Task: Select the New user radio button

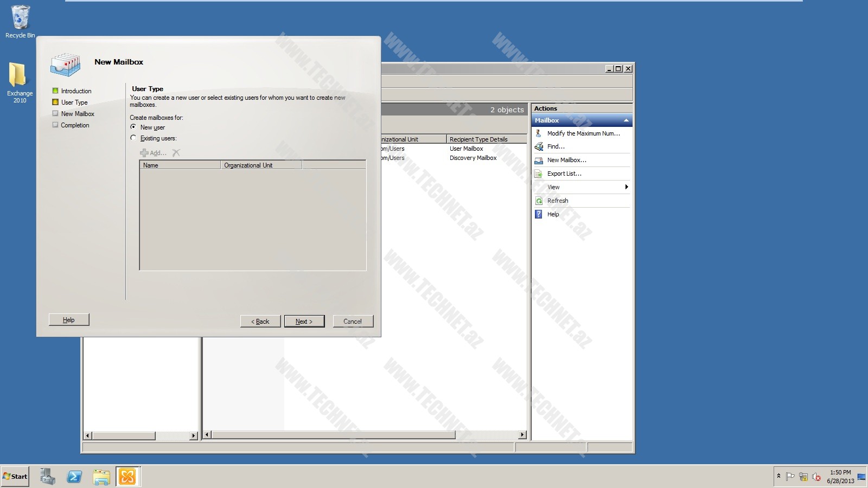Action: [x=133, y=127]
